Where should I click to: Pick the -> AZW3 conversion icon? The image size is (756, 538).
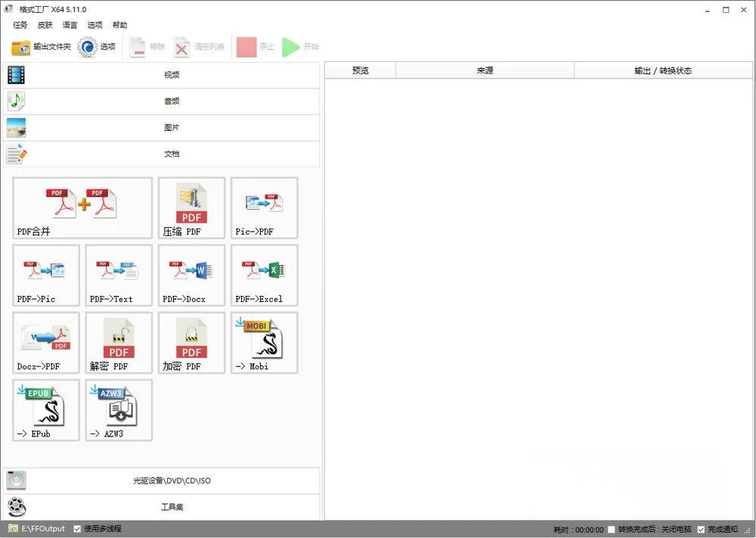pos(119,409)
